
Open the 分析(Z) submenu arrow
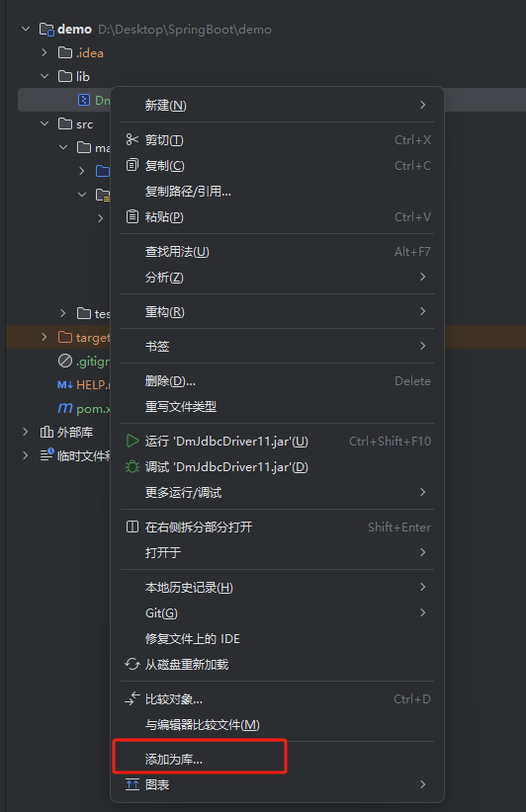[x=423, y=277]
